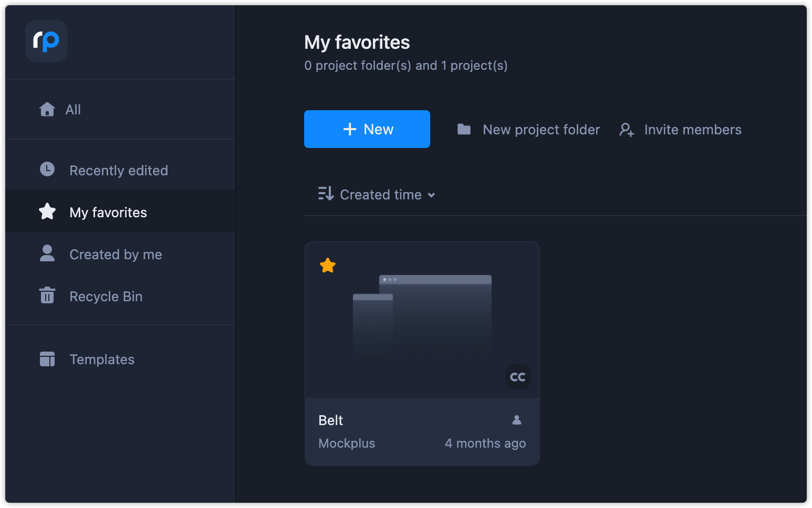Unfavorite Belt using the yellow star
This screenshot has height=508, width=812.
pyautogui.click(x=328, y=266)
